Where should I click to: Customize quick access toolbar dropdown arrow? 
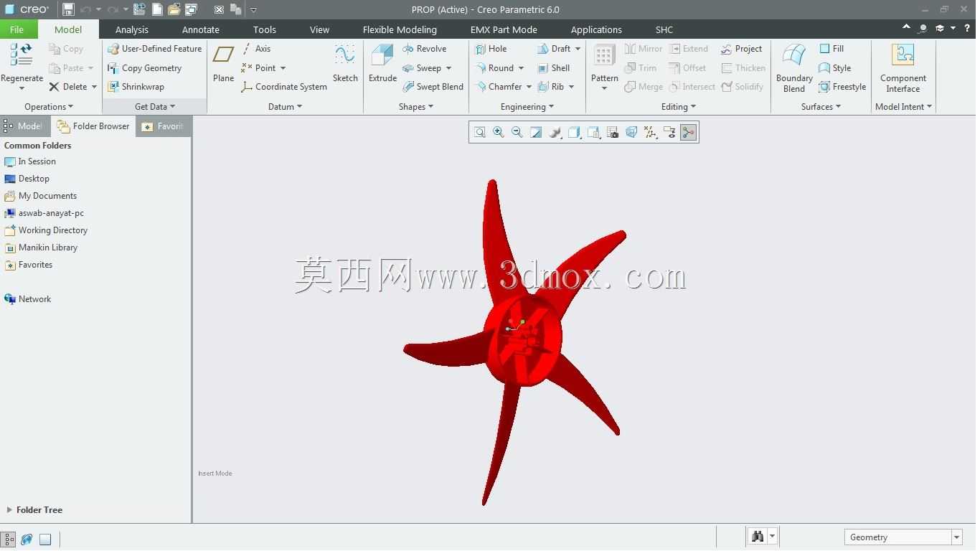(x=253, y=10)
